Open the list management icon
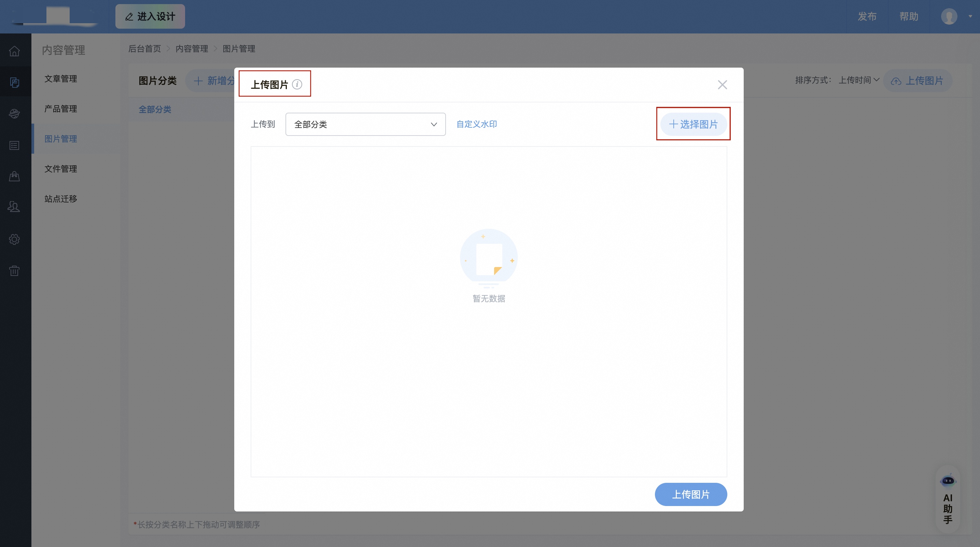 (14, 145)
